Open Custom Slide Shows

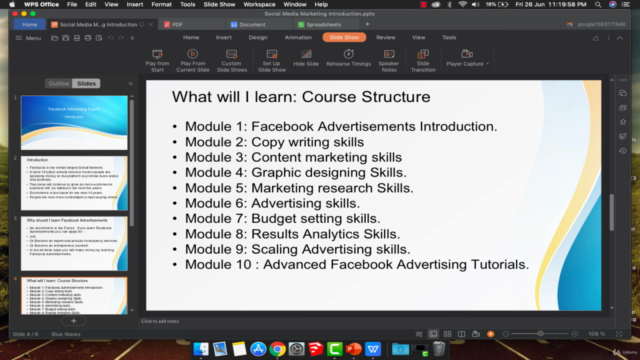(x=231, y=61)
